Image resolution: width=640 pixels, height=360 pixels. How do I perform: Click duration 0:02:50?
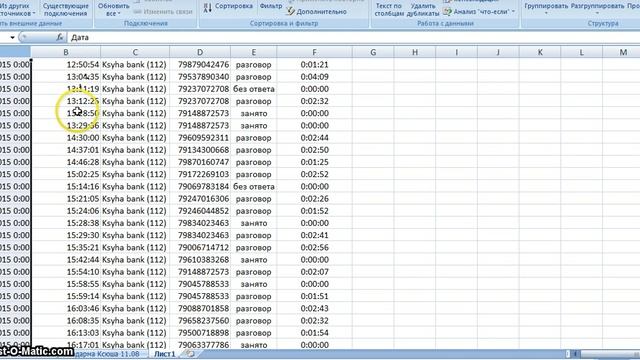pyautogui.click(x=314, y=150)
